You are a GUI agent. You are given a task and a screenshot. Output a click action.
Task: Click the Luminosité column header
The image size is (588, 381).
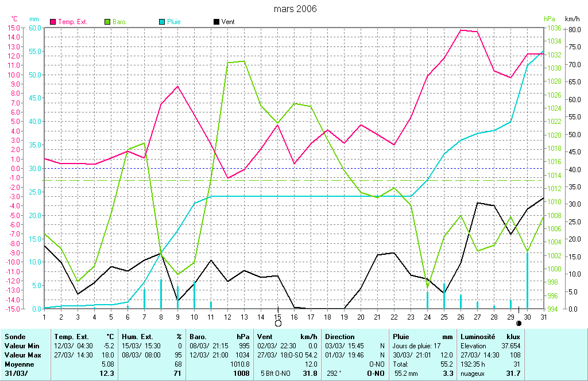click(478, 337)
